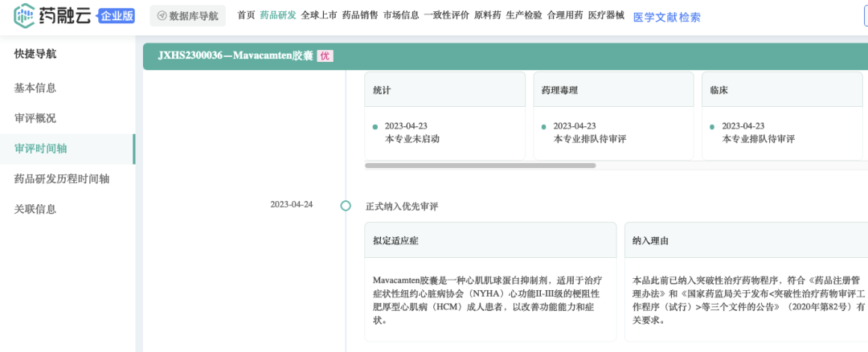Click the compass icon in 数据库导航

pyautogui.click(x=162, y=16)
